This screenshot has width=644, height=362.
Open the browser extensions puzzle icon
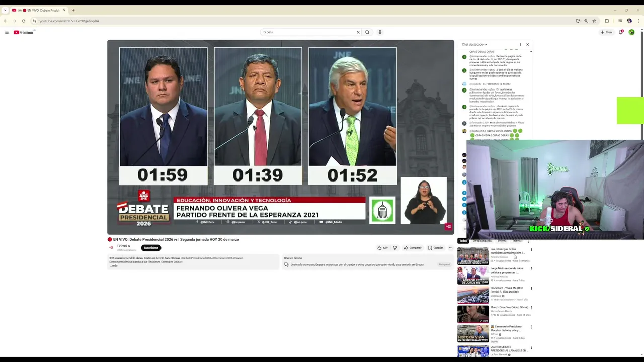[x=607, y=21]
